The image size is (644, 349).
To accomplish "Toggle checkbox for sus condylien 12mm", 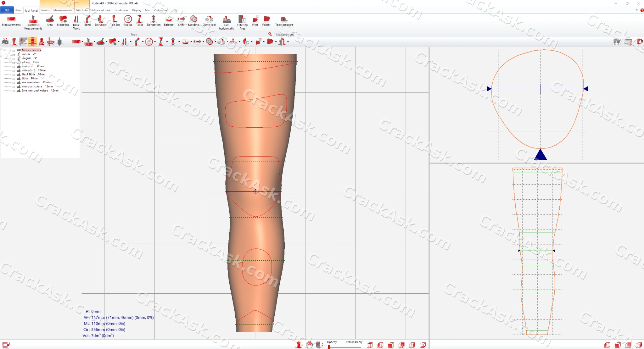I will point(13,83).
